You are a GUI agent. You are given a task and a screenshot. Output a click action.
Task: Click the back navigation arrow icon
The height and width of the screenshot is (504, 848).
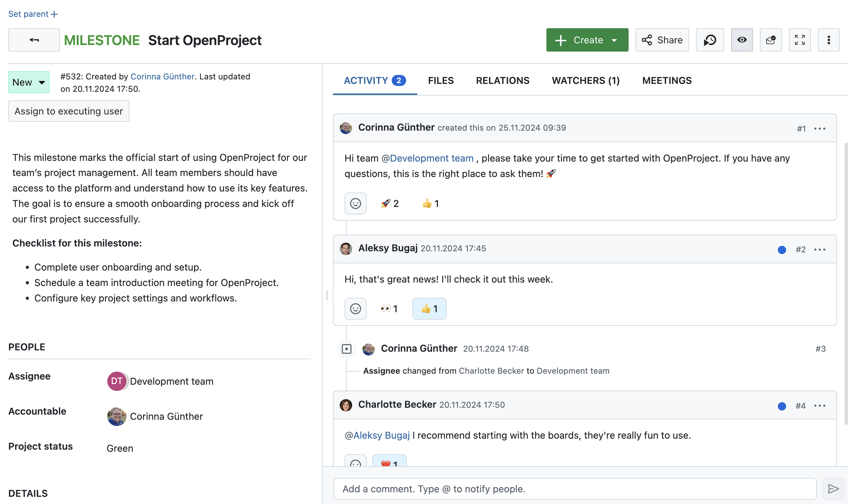[x=34, y=40]
